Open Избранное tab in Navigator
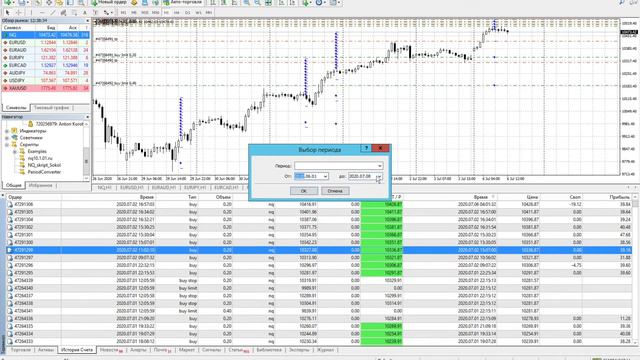Image resolution: width=640 pixels, height=360 pixels. point(40,185)
